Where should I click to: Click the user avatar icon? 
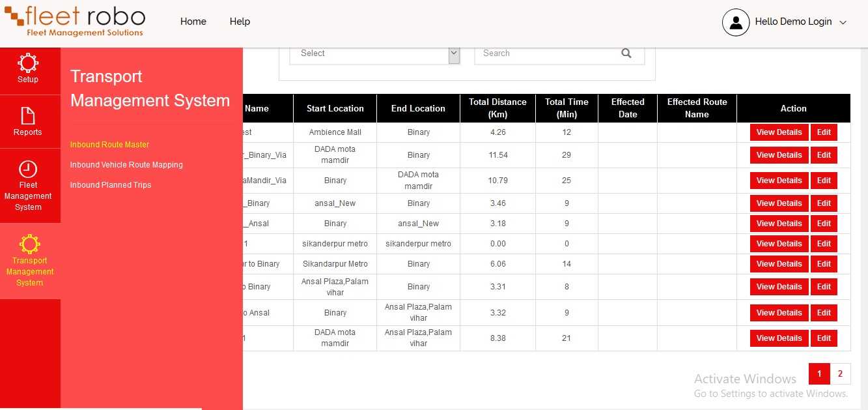(x=736, y=22)
